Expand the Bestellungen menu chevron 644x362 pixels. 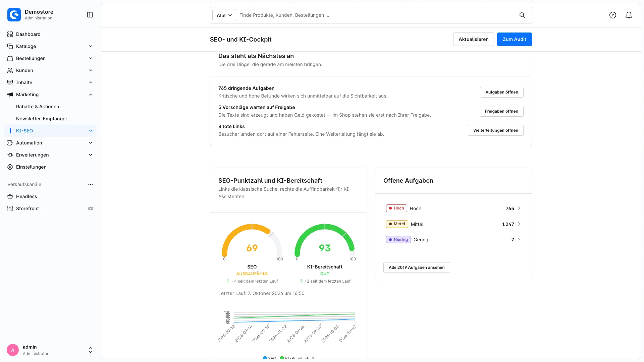(91, 58)
